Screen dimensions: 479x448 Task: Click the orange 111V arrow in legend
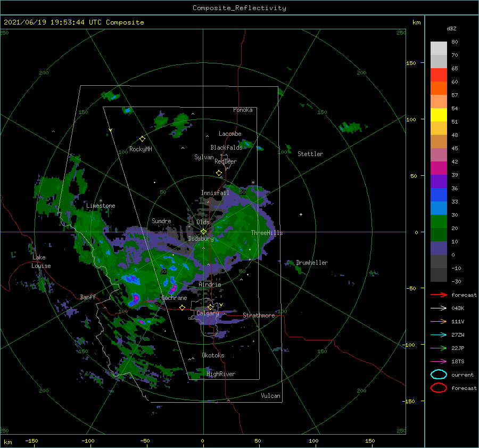439,321
